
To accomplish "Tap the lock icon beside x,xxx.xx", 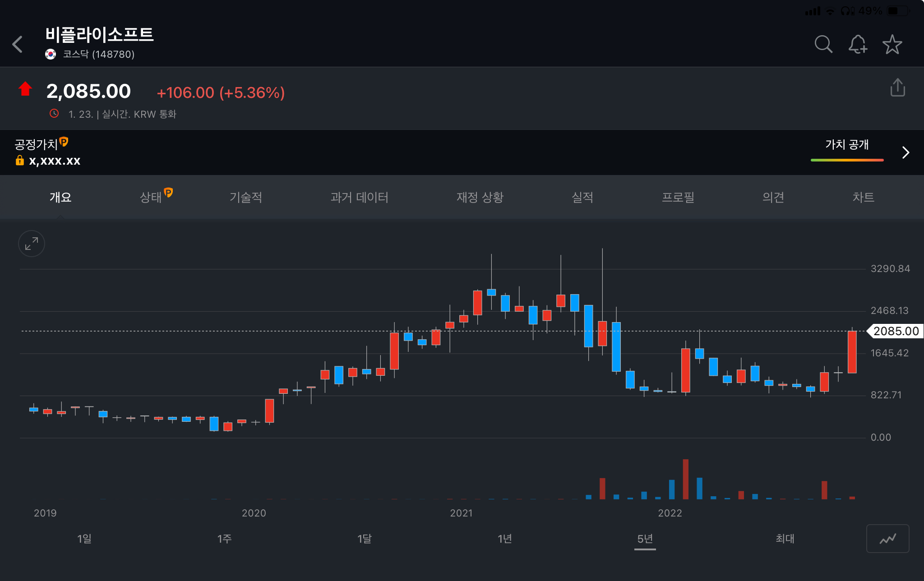I will click(x=19, y=160).
